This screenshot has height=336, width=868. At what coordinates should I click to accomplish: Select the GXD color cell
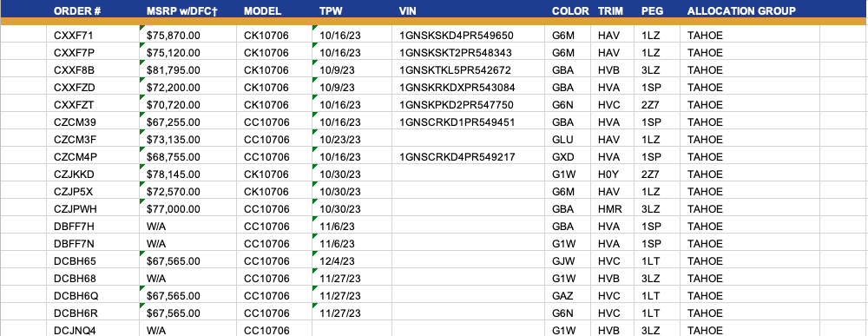(568, 157)
